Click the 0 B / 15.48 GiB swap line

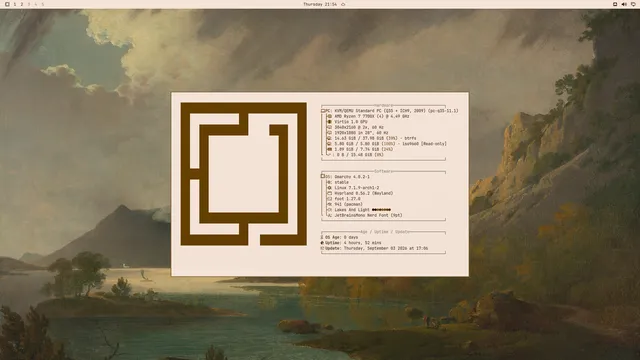click(x=355, y=155)
